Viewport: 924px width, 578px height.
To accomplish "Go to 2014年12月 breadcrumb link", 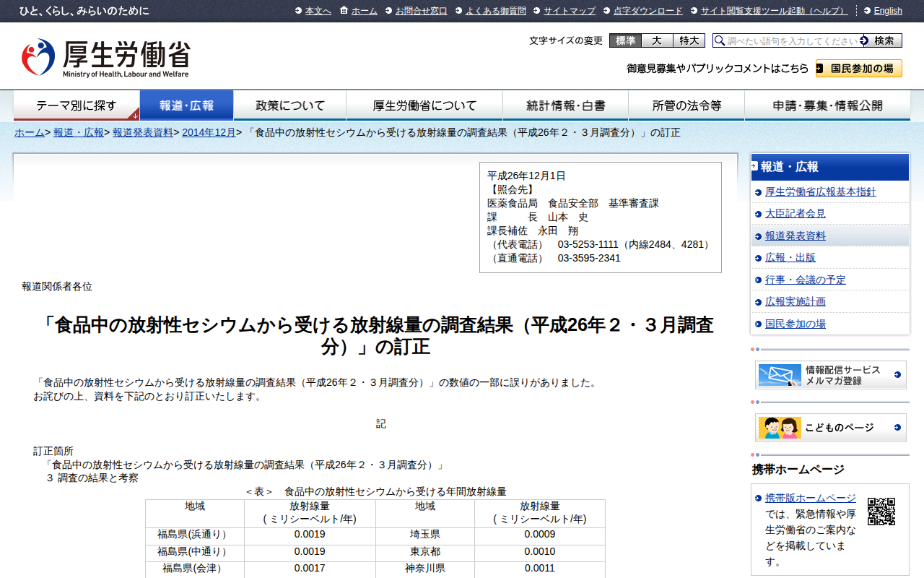I will pos(209,132).
